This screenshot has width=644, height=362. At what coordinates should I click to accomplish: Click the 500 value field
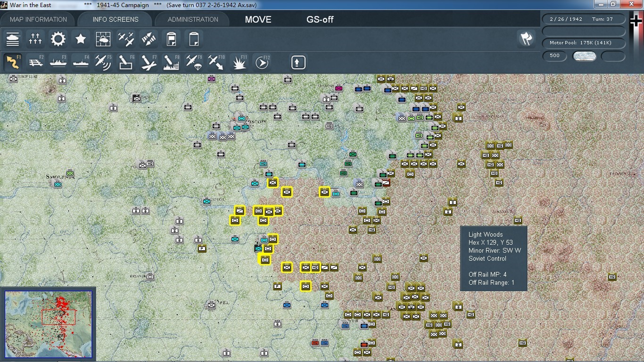[554, 56]
